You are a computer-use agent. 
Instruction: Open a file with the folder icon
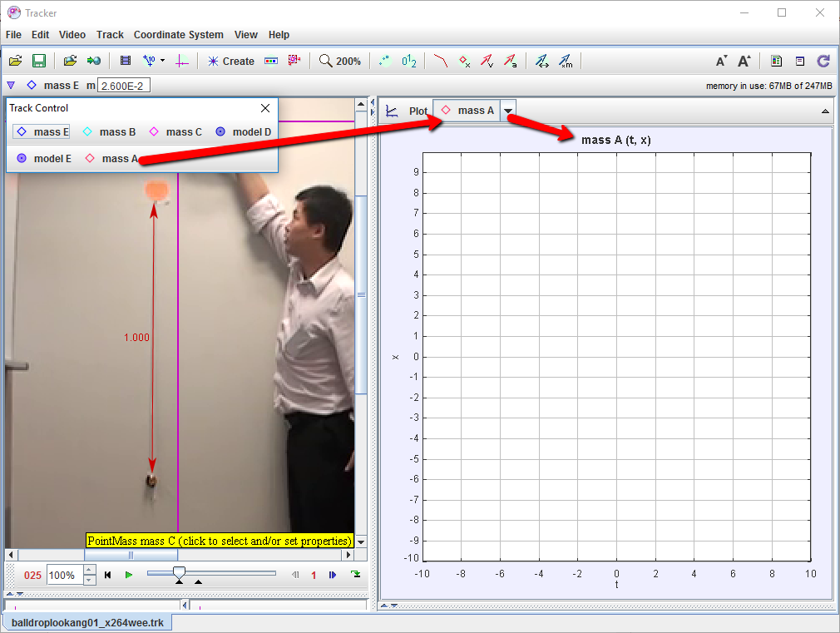pos(16,61)
